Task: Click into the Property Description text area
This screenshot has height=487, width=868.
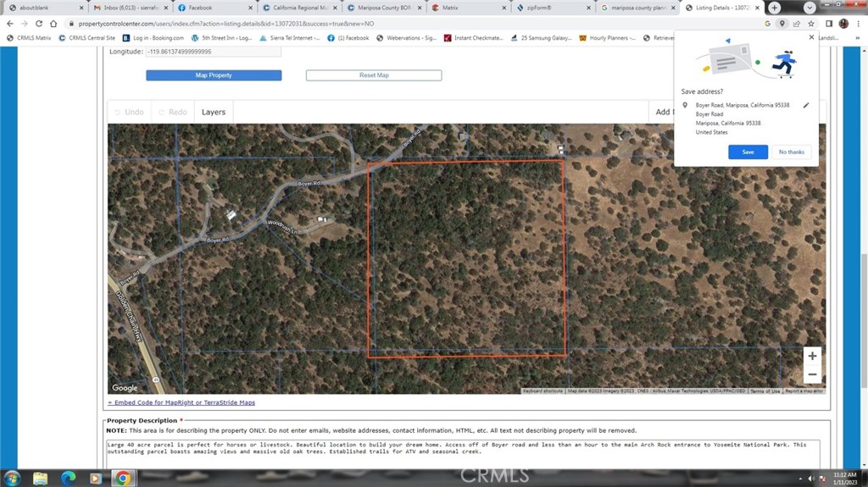Action: (x=463, y=454)
